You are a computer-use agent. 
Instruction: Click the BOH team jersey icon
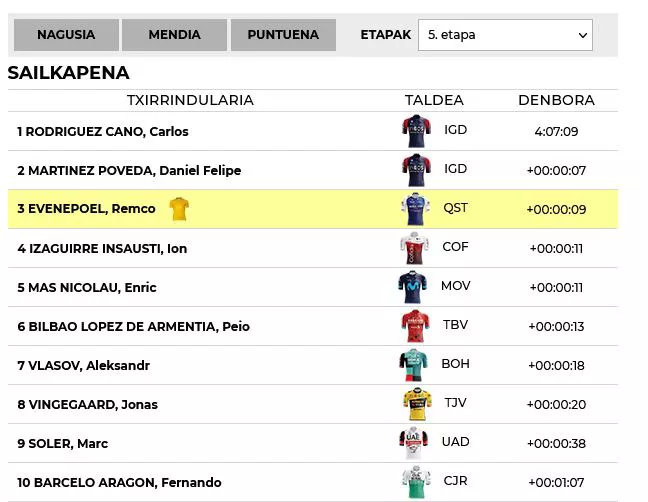tap(415, 365)
